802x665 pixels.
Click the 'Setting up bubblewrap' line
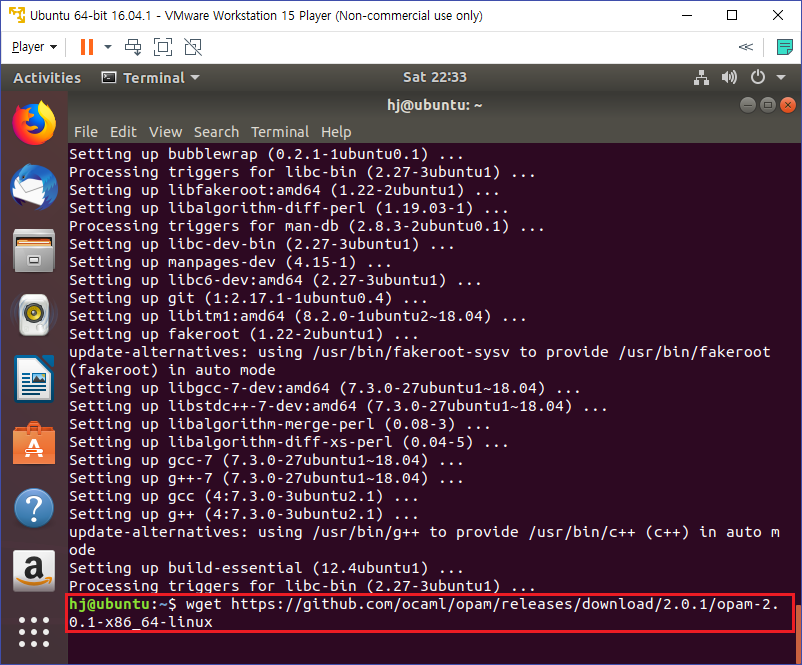click(x=266, y=154)
